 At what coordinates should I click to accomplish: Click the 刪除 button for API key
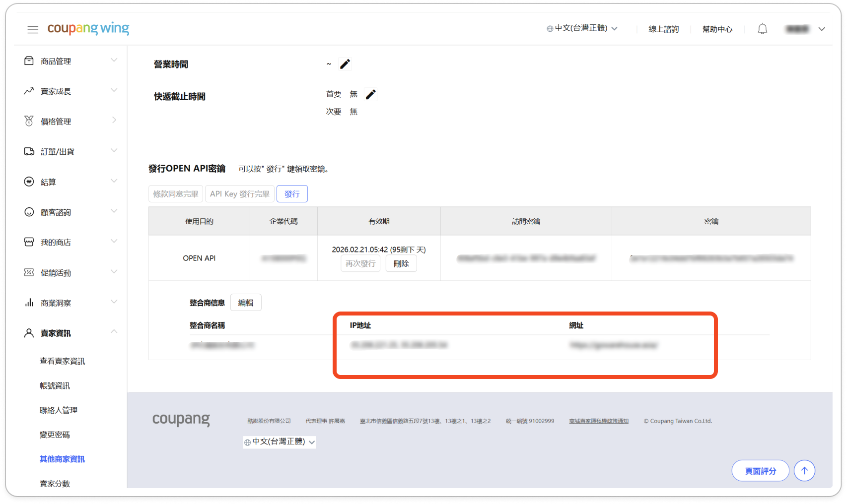tap(401, 263)
